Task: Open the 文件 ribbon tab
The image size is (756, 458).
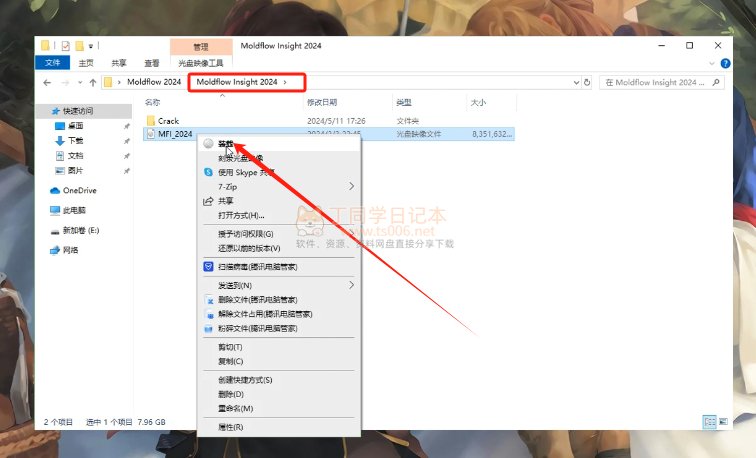Action: pos(53,63)
